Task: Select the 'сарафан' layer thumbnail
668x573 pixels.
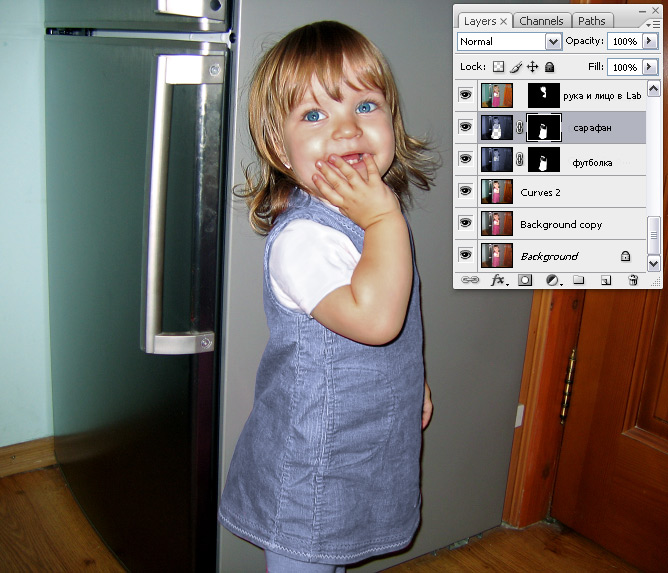Action: click(497, 127)
